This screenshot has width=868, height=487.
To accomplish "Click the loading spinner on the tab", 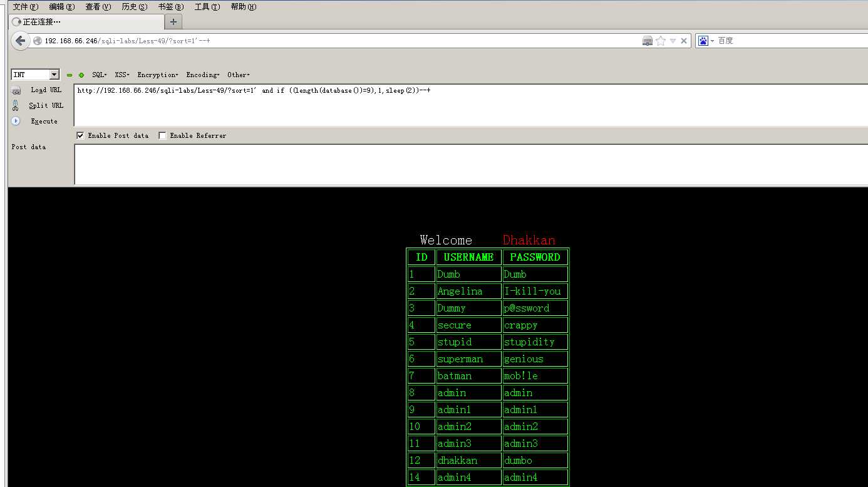I will tap(16, 22).
